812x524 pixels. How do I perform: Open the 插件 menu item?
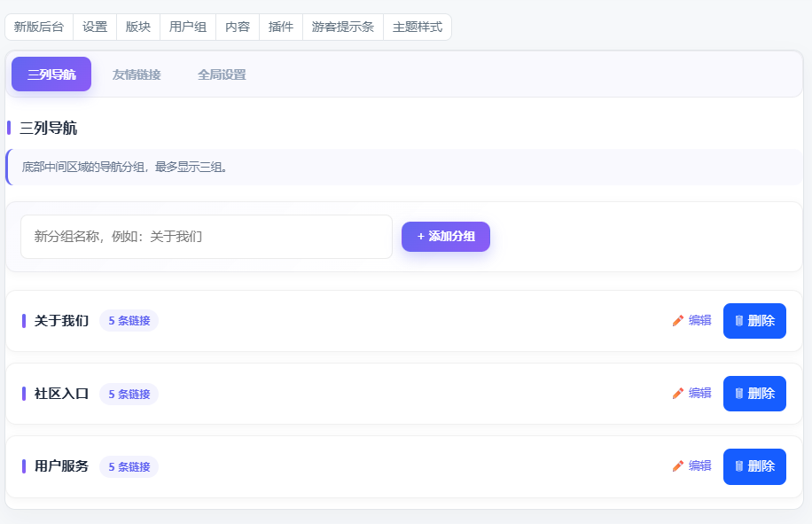pos(281,27)
